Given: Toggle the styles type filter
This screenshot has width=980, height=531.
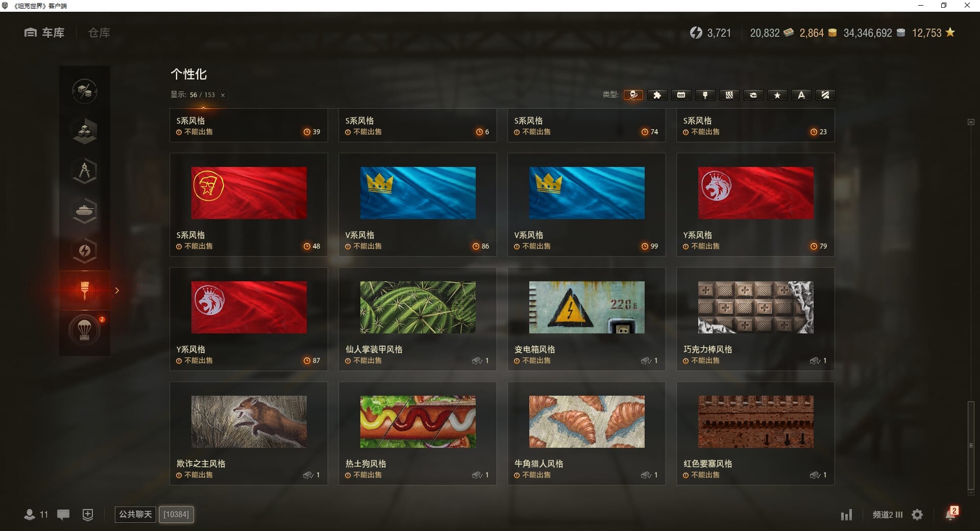Looking at the screenshot, I should pos(633,95).
